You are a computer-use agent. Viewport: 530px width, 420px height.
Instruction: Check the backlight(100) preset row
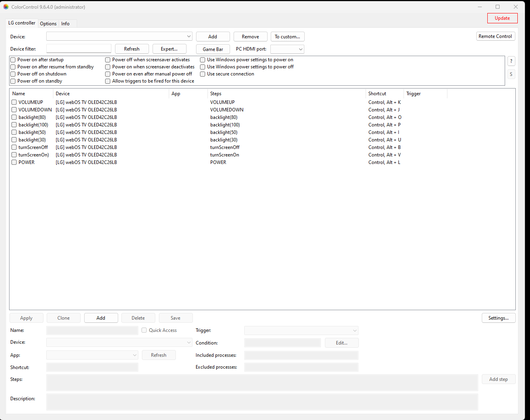coord(14,125)
